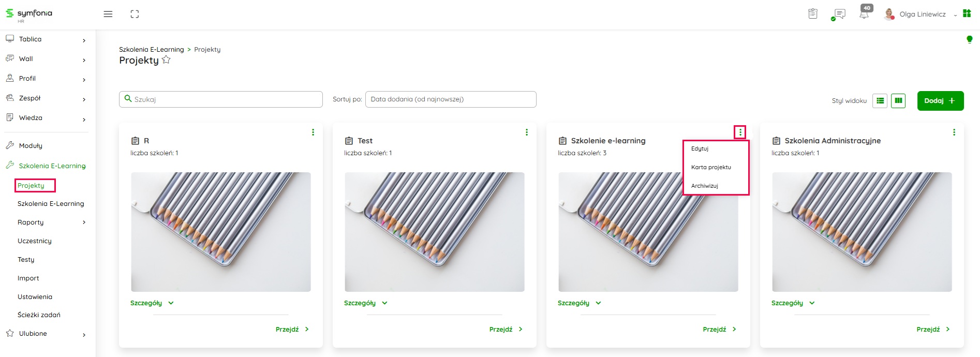Select Edytuj from the context menu
Viewport: 980px width, 357px height.
pos(700,149)
